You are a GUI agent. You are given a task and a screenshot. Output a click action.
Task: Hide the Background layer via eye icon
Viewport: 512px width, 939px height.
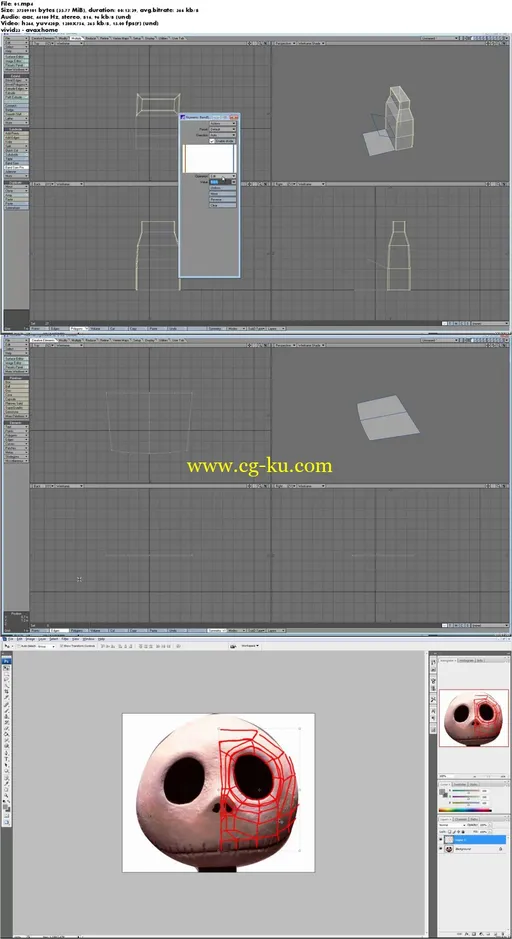pyautogui.click(x=441, y=849)
